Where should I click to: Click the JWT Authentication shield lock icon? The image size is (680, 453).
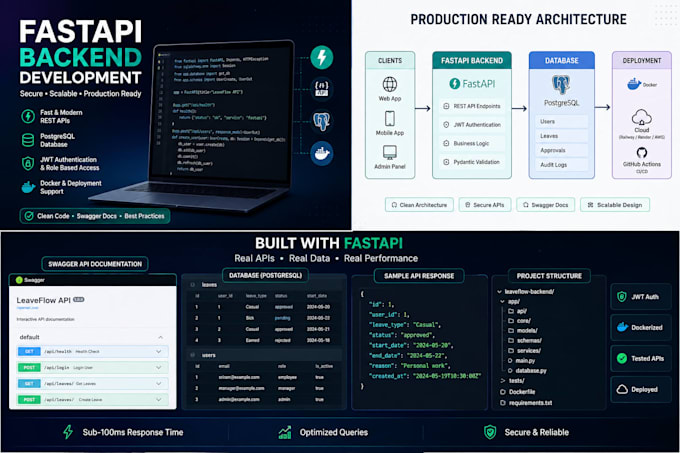(28, 163)
